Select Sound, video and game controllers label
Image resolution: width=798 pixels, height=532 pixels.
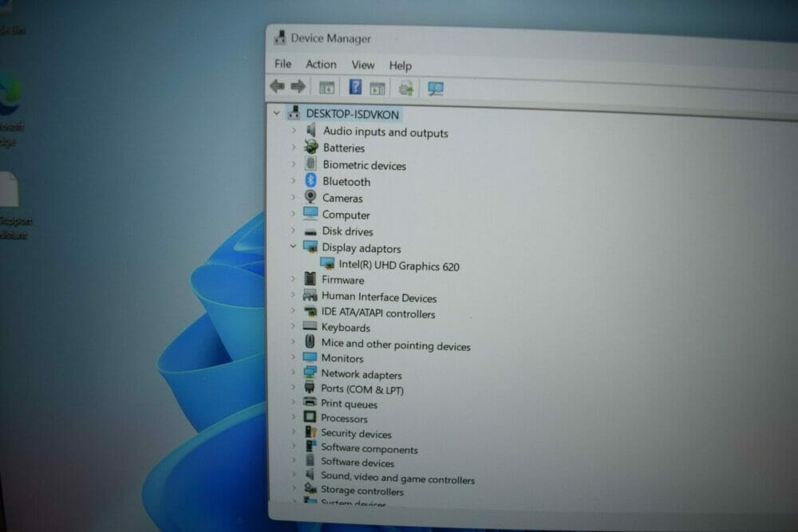tap(397, 478)
